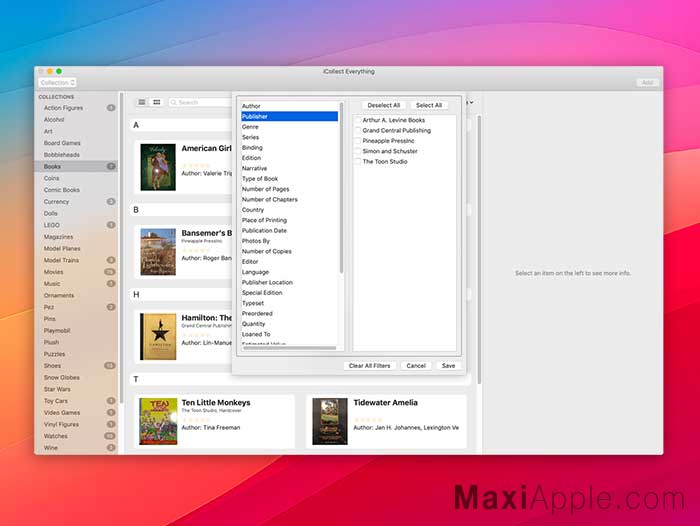700x526 pixels.
Task: Cancel the filter dialog
Action: [416, 366]
